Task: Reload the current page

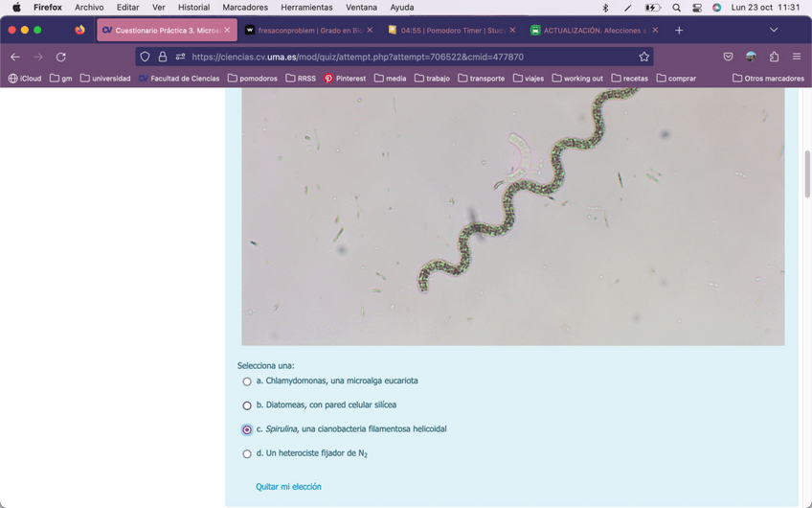Action: point(61,57)
